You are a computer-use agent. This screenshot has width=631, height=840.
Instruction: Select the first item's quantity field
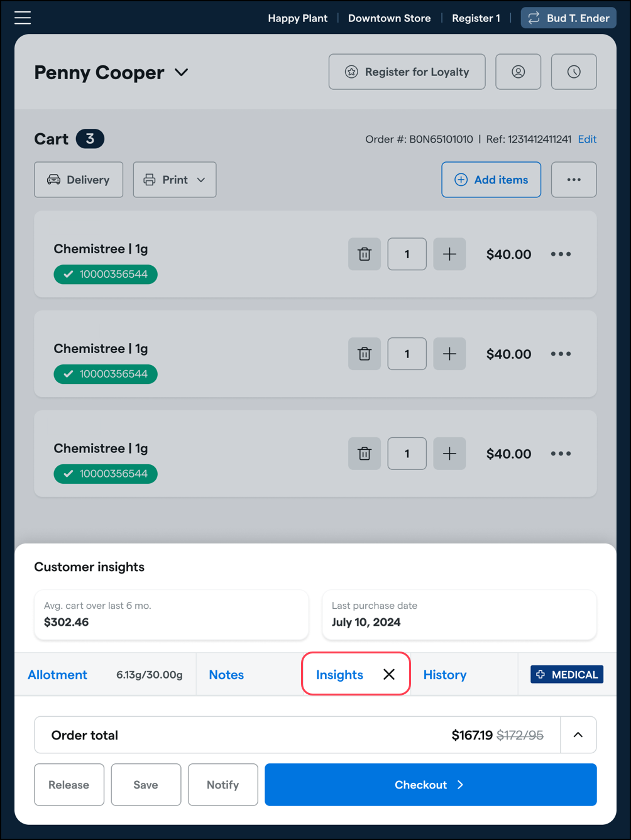point(407,254)
